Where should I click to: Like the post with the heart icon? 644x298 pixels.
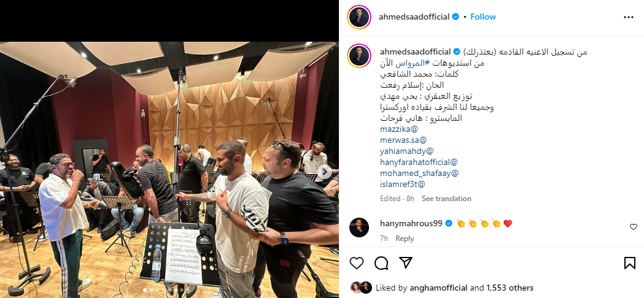click(x=357, y=262)
